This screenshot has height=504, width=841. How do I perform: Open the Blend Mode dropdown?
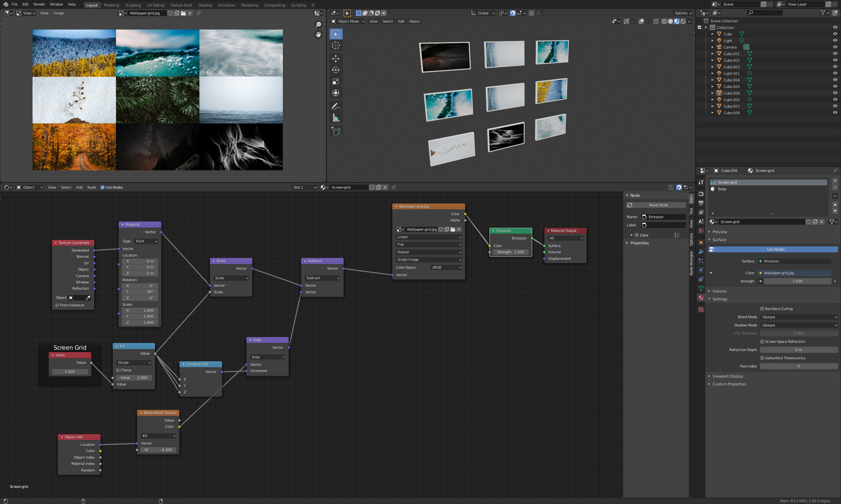coord(799,317)
